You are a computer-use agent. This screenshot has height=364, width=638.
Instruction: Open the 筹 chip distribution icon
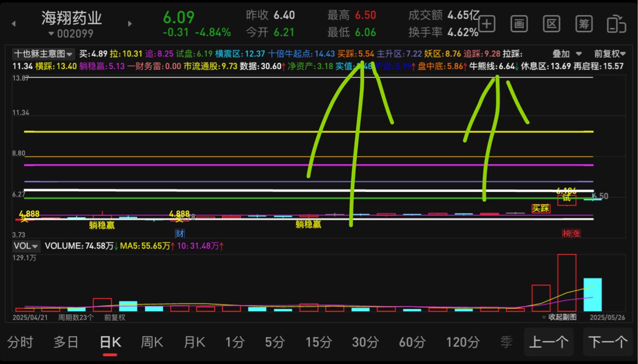(584, 24)
